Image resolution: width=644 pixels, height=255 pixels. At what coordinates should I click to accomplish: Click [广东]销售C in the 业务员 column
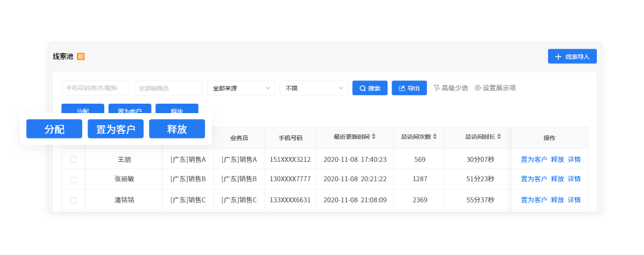[239, 200]
